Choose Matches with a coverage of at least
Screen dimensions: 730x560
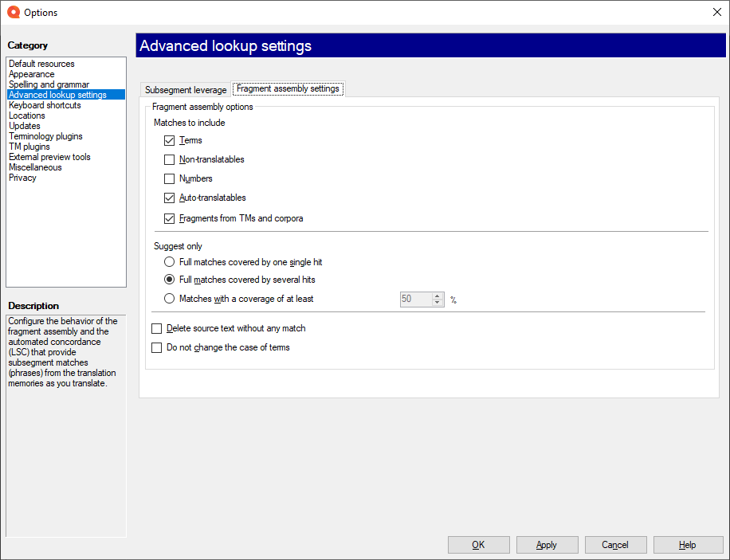click(169, 299)
